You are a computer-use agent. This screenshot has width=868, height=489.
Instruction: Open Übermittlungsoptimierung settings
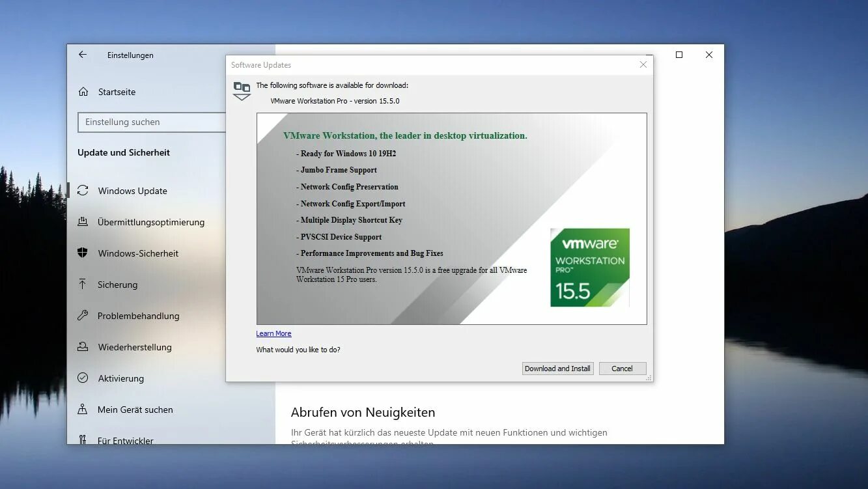151,222
